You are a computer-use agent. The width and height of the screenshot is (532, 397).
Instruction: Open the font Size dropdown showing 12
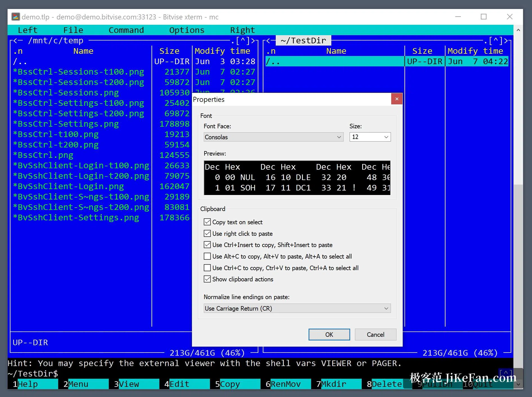370,137
